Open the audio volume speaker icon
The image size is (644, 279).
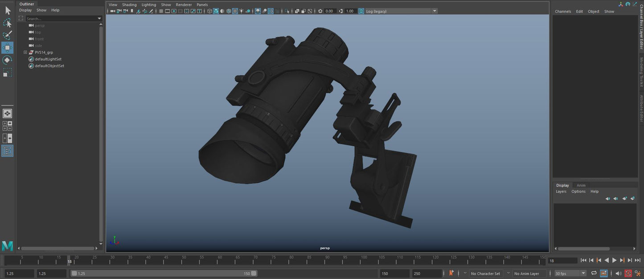[618, 273]
